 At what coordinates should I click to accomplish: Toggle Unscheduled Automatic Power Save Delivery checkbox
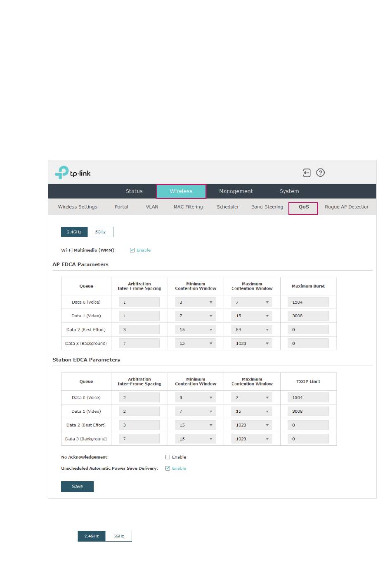(168, 468)
